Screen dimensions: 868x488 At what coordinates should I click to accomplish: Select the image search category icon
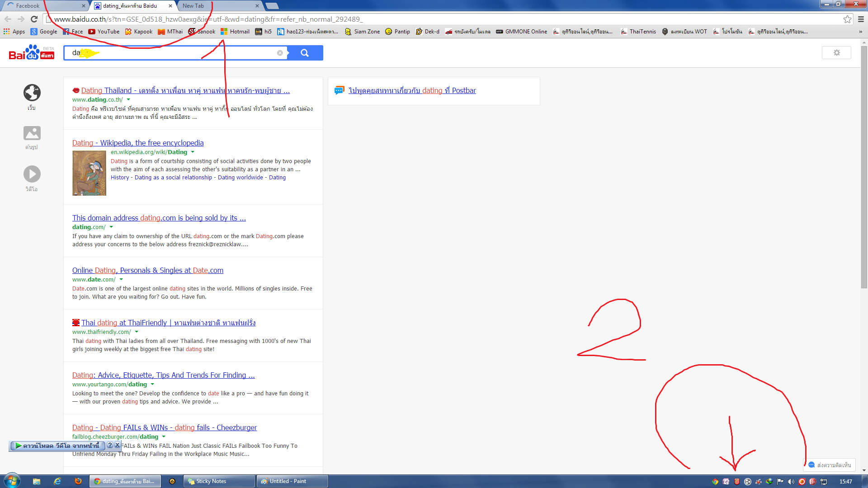(32, 133)
